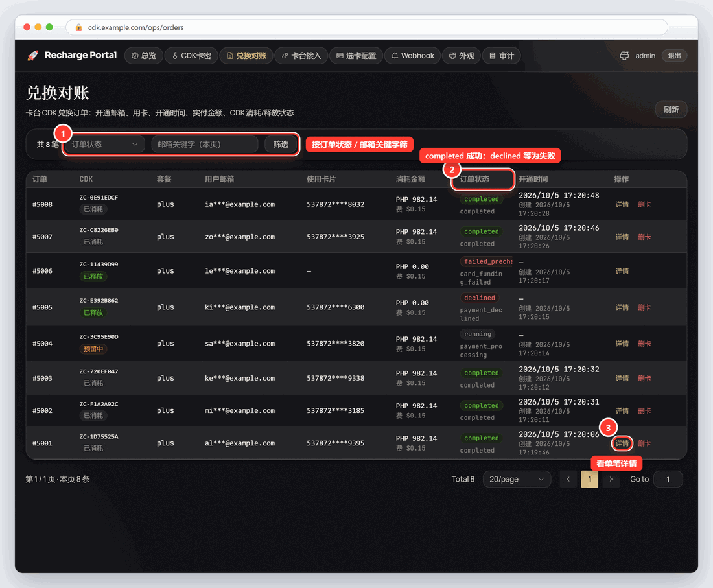This screenshot has width=713, height=588.
Task: Click the email ki***@example.com
Action: point(240,307)
